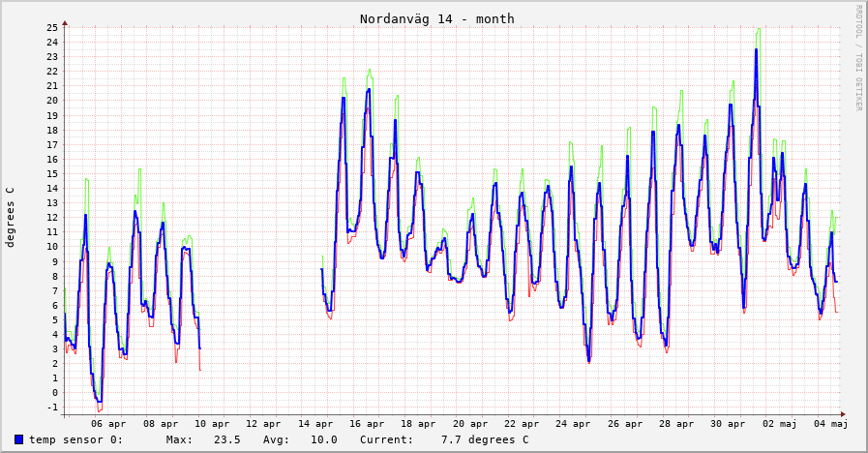Click the '28 apr' x-axis date label

(676, 424)
